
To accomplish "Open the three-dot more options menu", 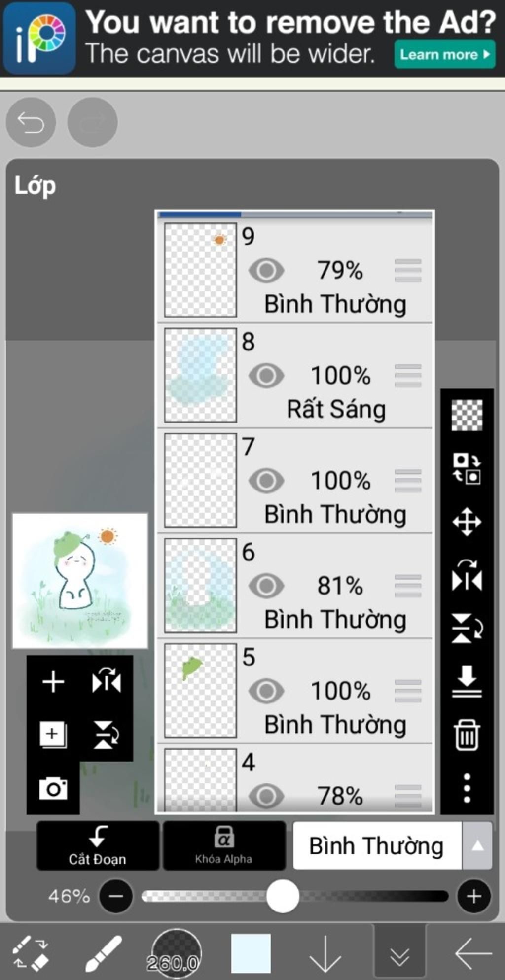I will coord(467,788).
